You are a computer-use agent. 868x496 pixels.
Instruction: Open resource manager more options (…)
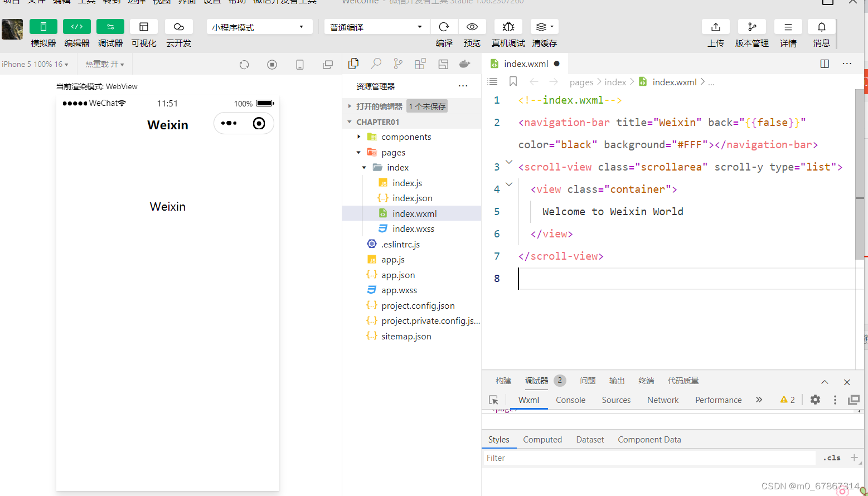pos(463,86)
